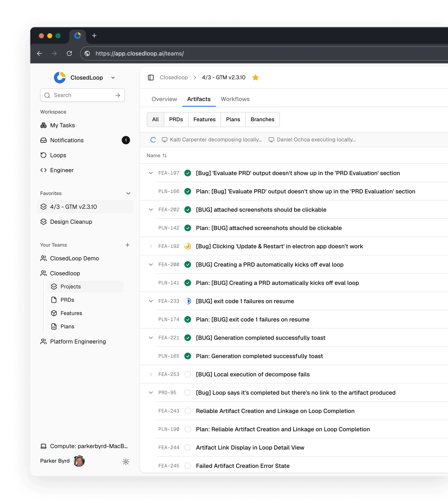Screen dimensions: 448x503
Task: Collapse the FEA-200 row
Action: [151, 264]
